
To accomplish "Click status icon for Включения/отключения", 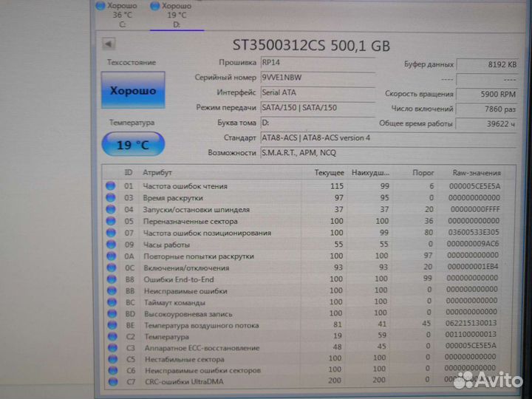I will [x=112, y=267].
